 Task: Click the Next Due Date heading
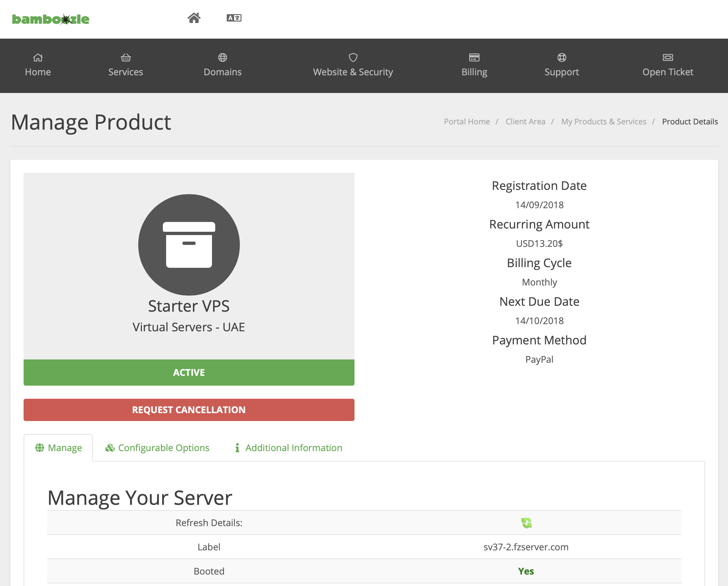point(539,302)
